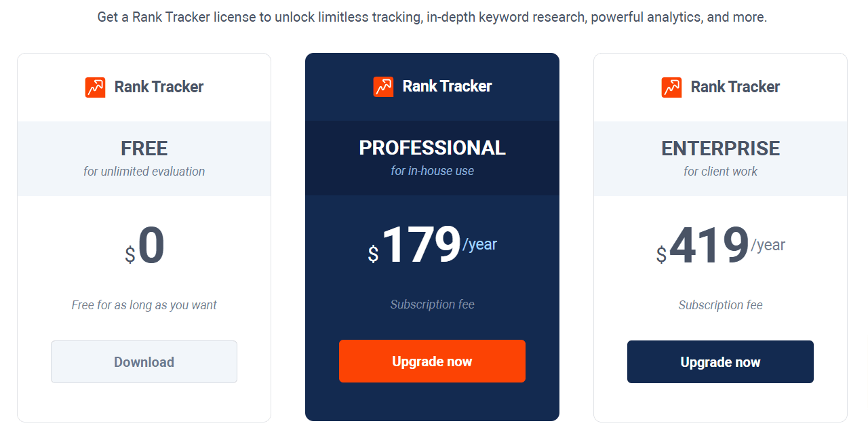Click the $179/year price on the Professional card
The image size is (868, 432).
pyautogui.click(x=432, y=244)
